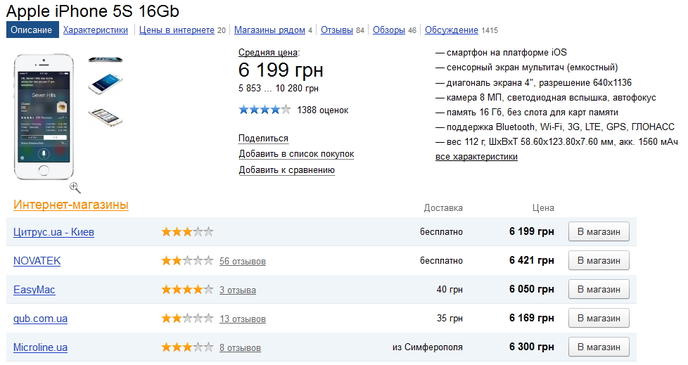Click the magnifier zoom icon under phone image
Screen dimensions: 688x365
[x=75, y=188]
